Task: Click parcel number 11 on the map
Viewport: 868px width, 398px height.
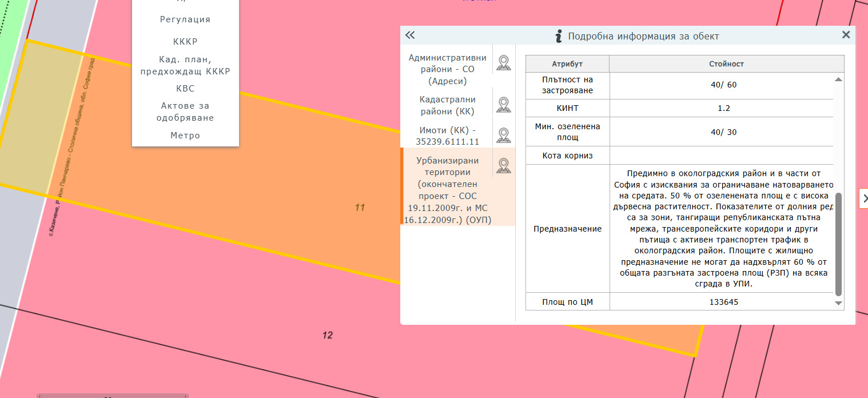Action: 360,208
